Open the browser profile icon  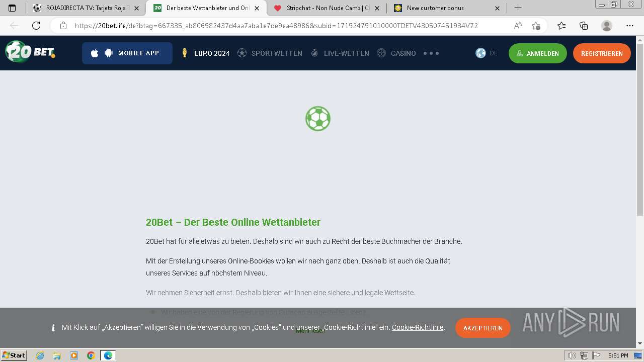607,26
